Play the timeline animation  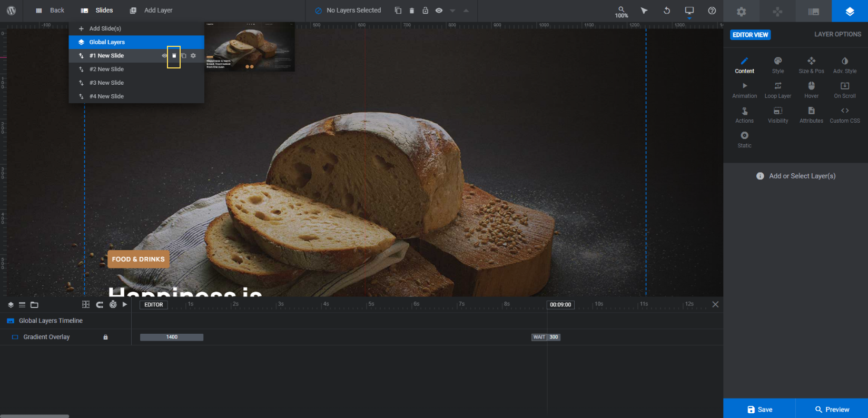tap(125, 304)
